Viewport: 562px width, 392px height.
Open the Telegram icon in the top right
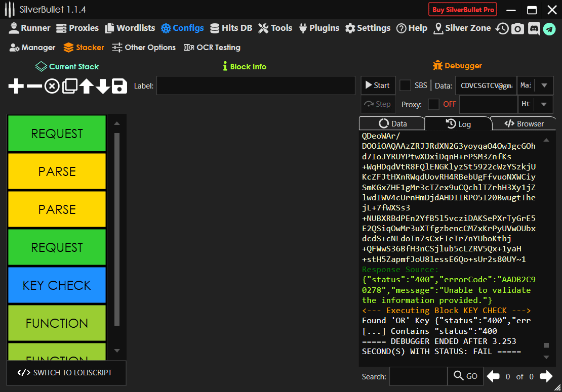pyautogui.click(x=549, y=29)
